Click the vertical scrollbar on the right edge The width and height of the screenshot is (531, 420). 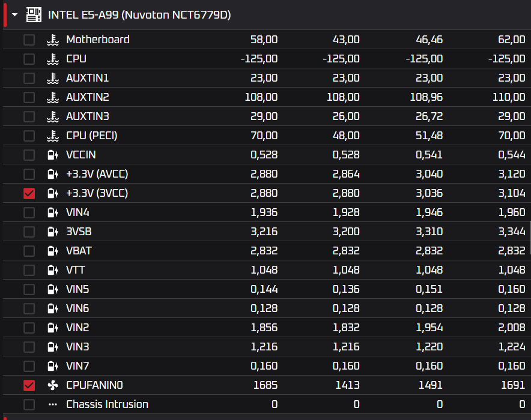click(530, 238)
